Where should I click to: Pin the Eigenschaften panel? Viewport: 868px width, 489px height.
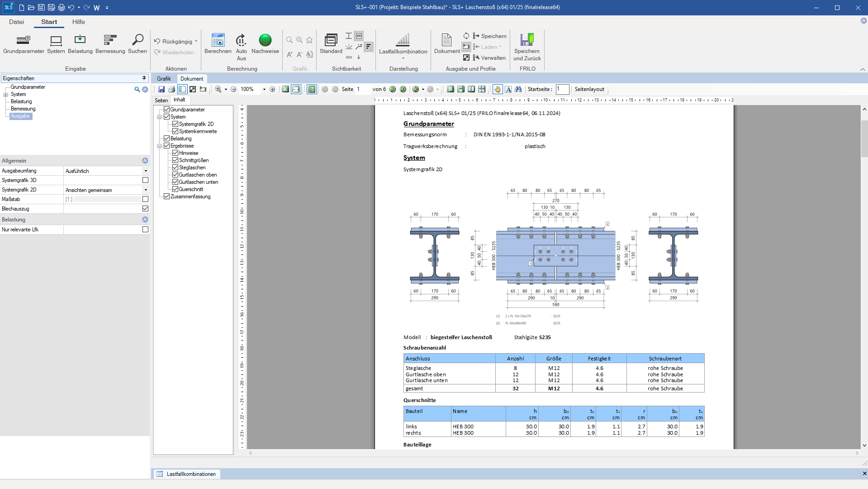coord(144,78)
